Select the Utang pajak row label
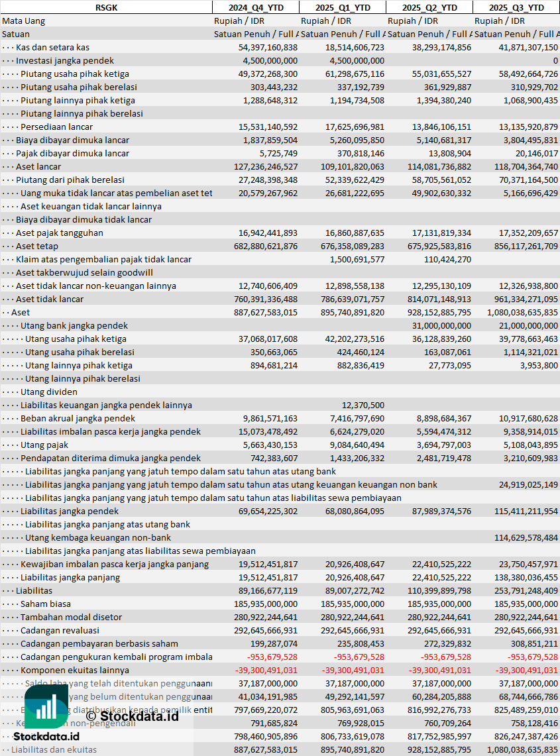 click(x=44, y=445)
